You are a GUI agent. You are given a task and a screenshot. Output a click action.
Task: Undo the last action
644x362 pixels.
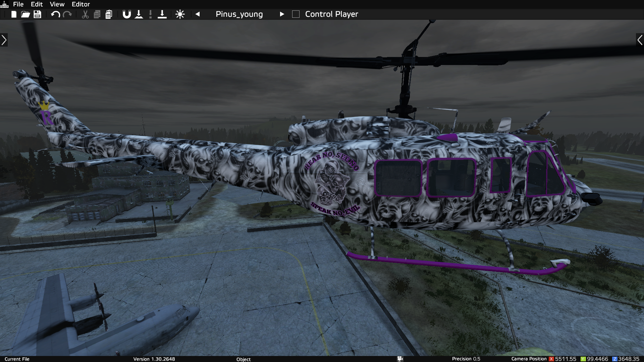tap(55, 14)
